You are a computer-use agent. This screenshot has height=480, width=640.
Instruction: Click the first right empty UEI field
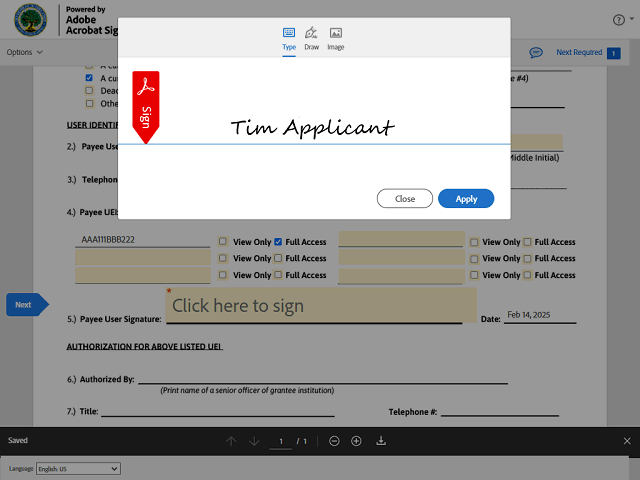click(402, 239)
